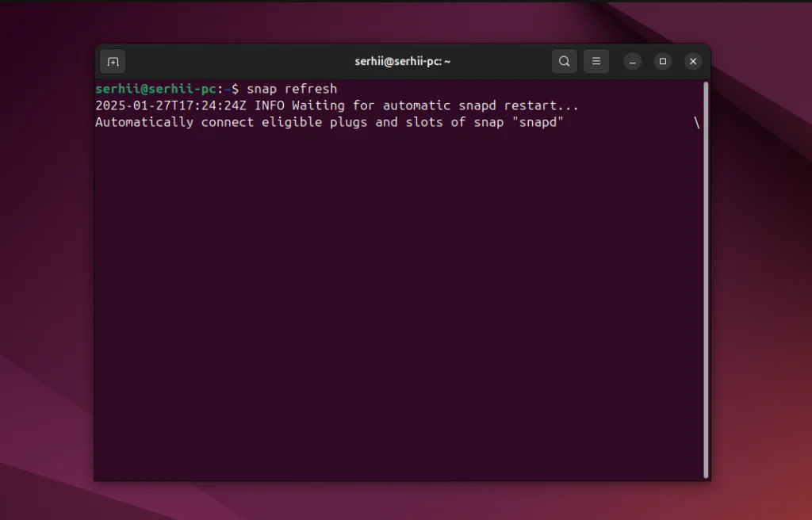Click the word snapd in the output
The height and width of the screenshot is (520, 812).
tap(543, 122)
